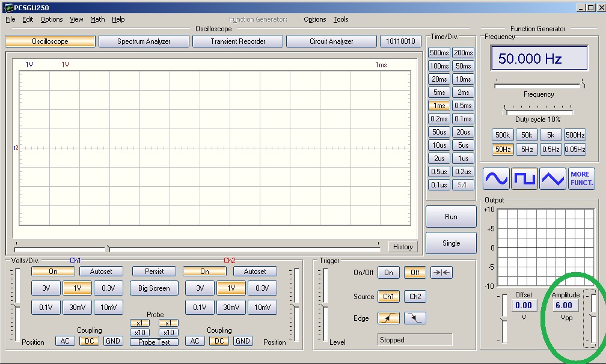Click the Ch1 Position vertical slider
The height and width of the screenshot is (364, 606).
[17, 305]
